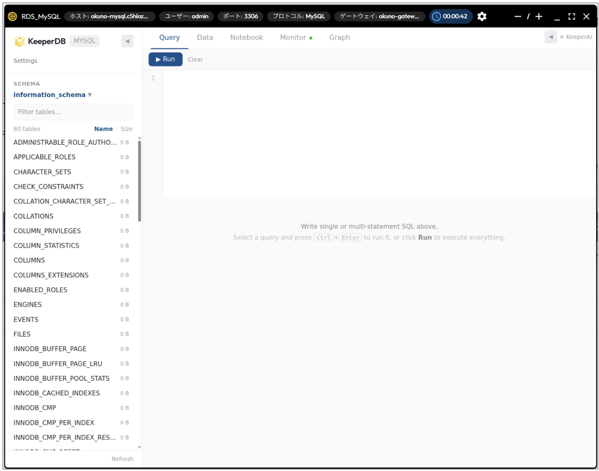
Task: Open the settings gear icon
Action: click(x=482, y=16)
